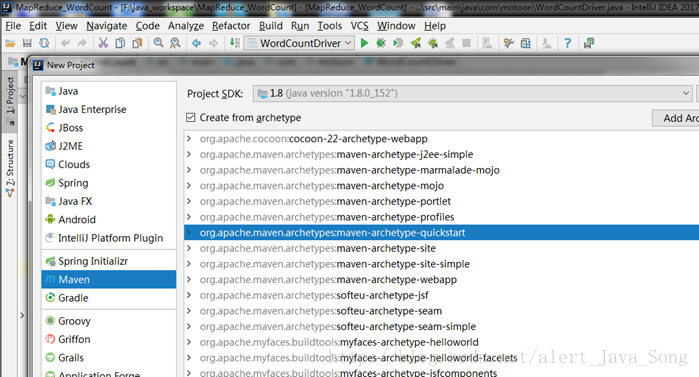Screen dimensions: 699x377
Task: Open the Build menu
Action: (271, 26)
